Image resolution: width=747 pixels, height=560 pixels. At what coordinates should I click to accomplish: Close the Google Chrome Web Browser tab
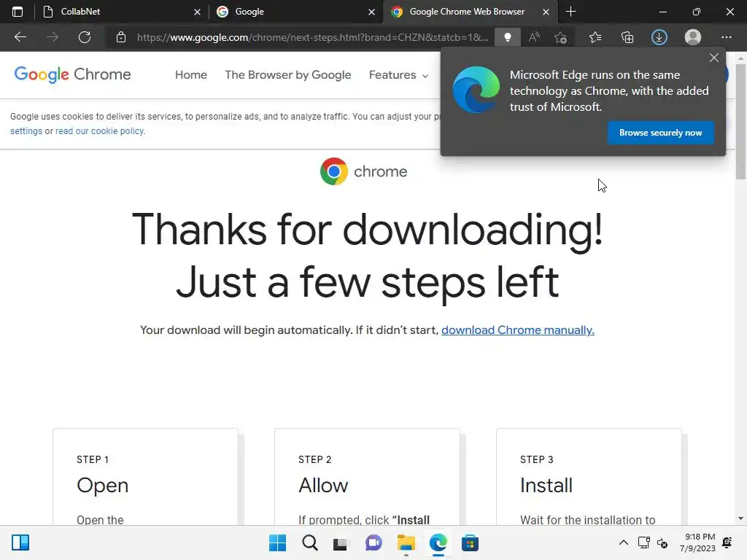(546, 12)
